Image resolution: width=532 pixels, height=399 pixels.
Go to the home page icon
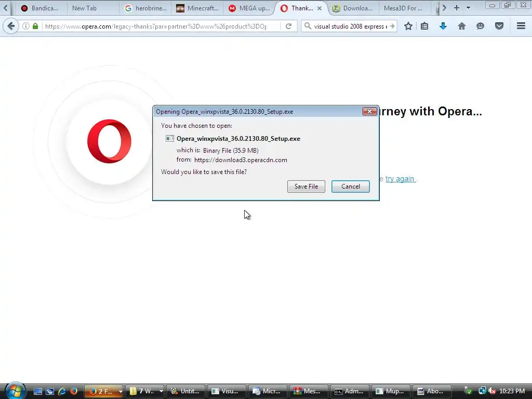tap(462, 26)
